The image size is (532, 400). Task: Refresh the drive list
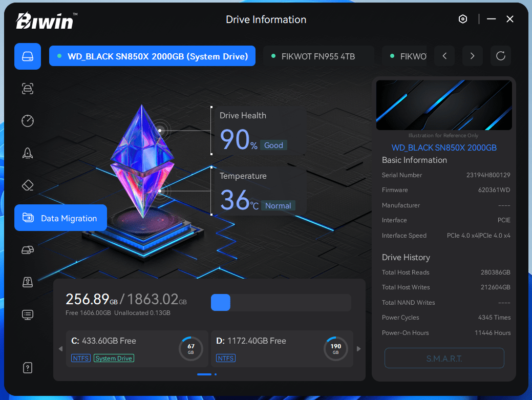pos(501,56)
